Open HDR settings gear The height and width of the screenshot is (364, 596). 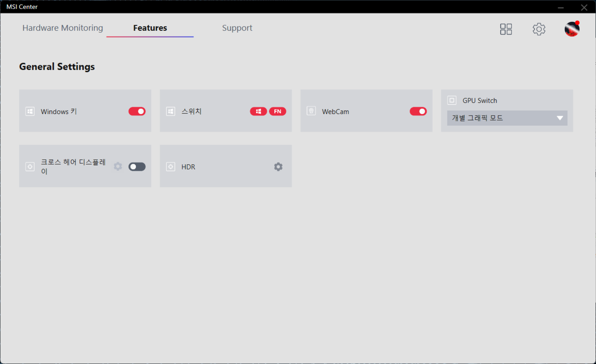tap(278, 167)
